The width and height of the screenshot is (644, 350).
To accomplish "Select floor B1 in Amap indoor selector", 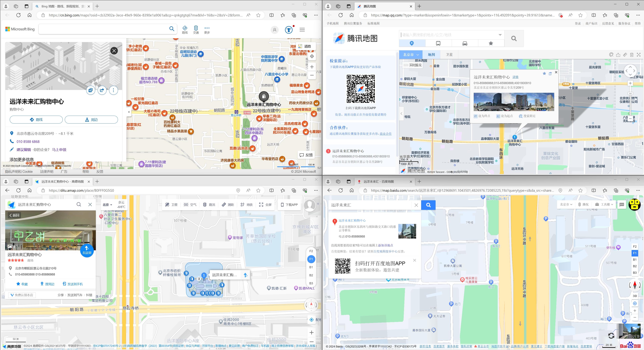I will pos(311,267).
